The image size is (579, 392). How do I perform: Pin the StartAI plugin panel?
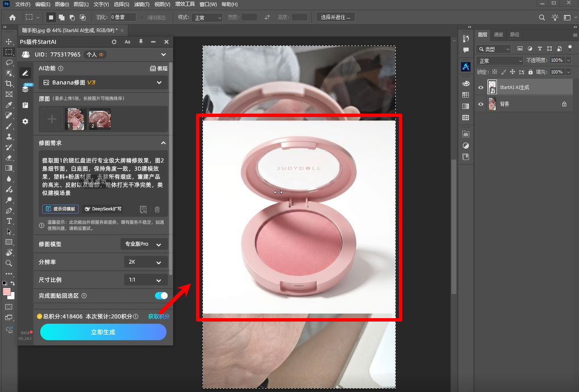pos(141,41)
